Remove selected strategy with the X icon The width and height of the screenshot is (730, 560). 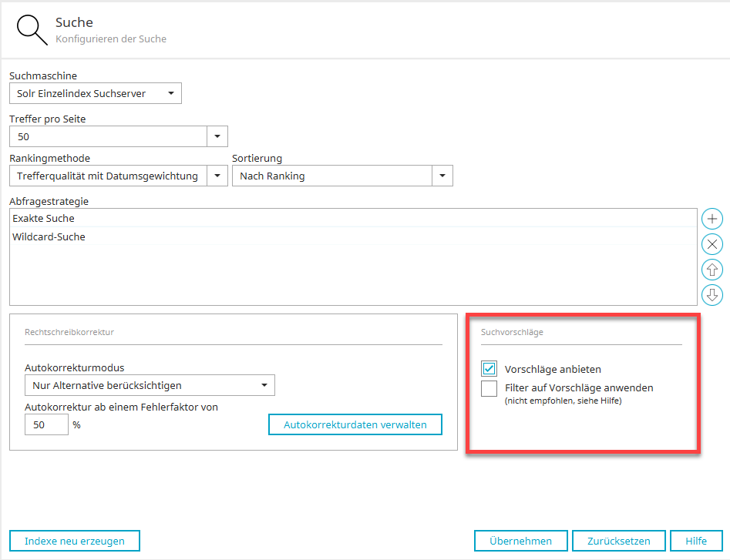(x=712, y=244)
